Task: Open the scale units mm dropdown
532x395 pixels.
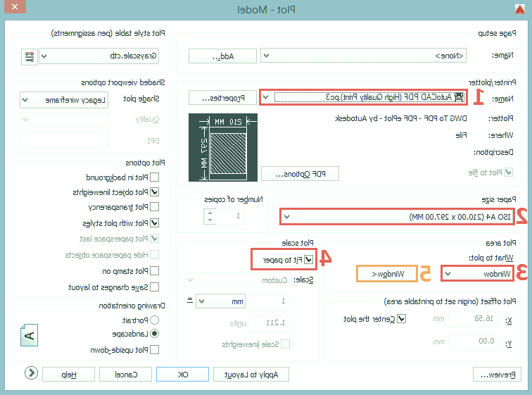Action: 220,301
